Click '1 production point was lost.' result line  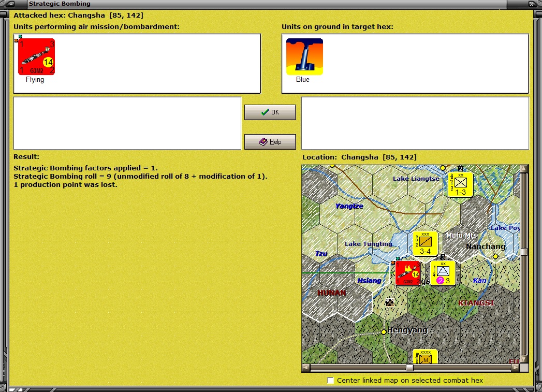click(x=65, y=184)
